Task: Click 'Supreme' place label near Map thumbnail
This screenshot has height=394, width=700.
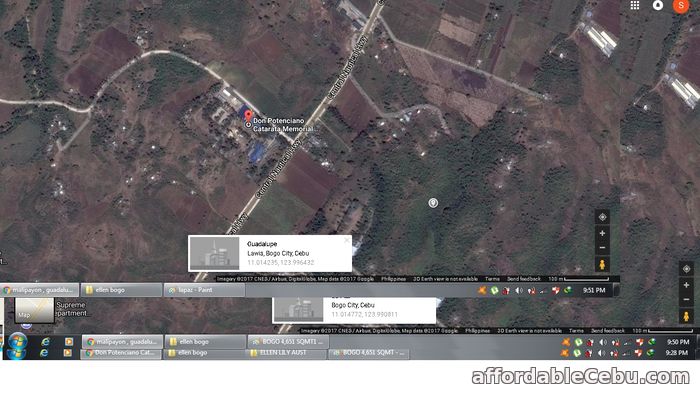Action: coord(71,305)
